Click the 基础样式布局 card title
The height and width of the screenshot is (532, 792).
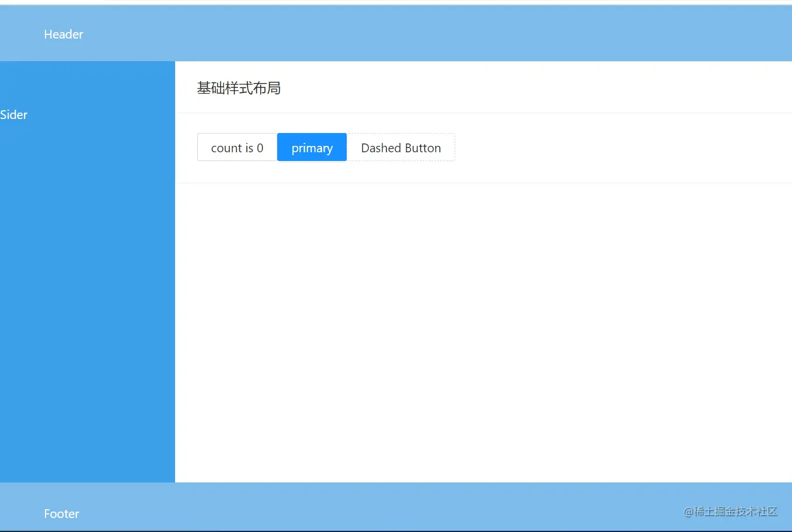coord(239,88)
